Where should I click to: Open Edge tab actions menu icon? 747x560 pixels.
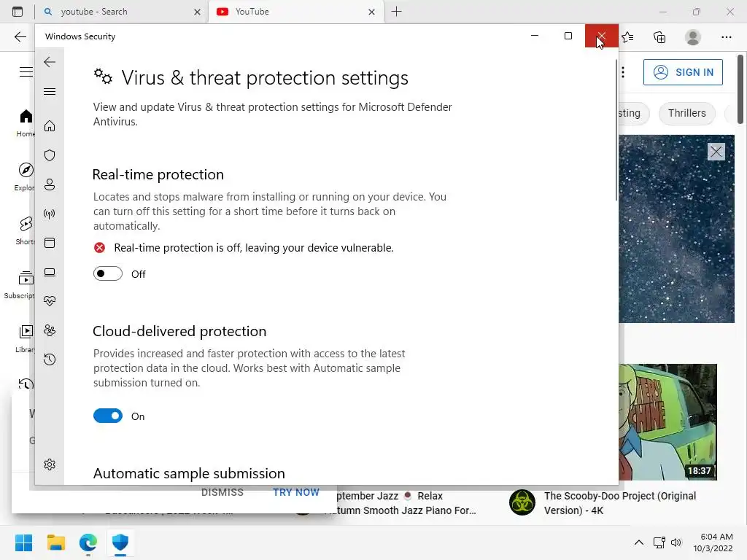18,12
